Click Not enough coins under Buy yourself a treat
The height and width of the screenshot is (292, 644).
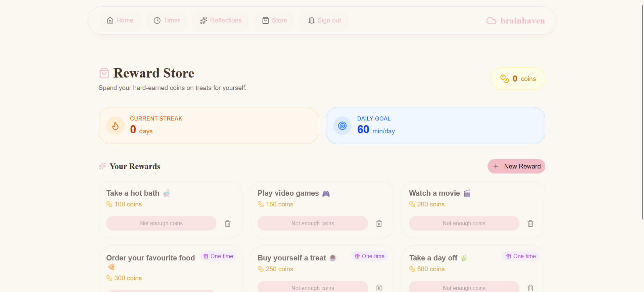(313, 287)
